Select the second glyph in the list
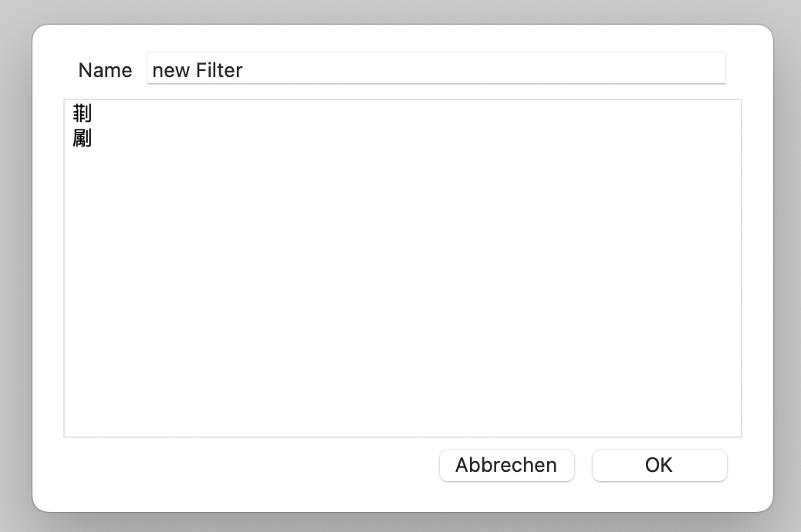Viewport: 801px width, 532px height. point(82,139)
